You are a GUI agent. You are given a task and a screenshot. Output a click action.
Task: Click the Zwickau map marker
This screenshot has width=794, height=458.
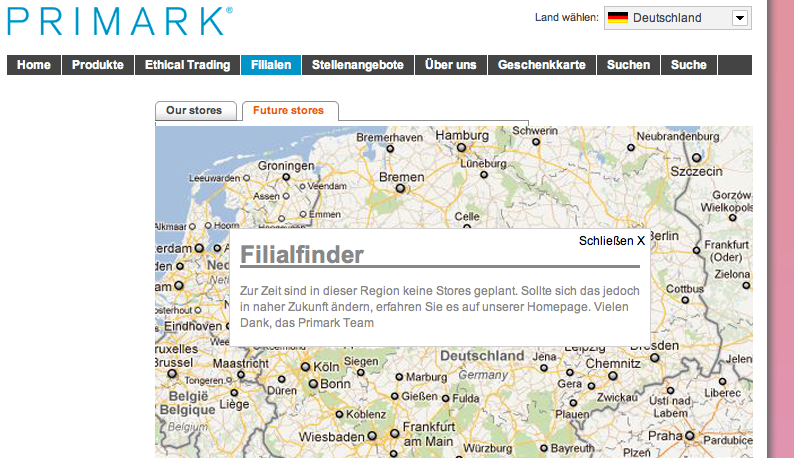point(591,386)
